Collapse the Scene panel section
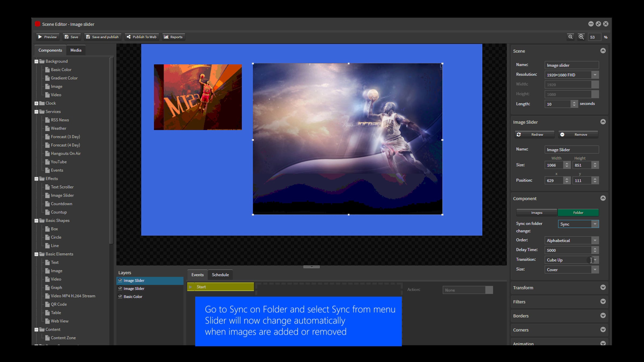644x362 pixels. pos(603,51)
